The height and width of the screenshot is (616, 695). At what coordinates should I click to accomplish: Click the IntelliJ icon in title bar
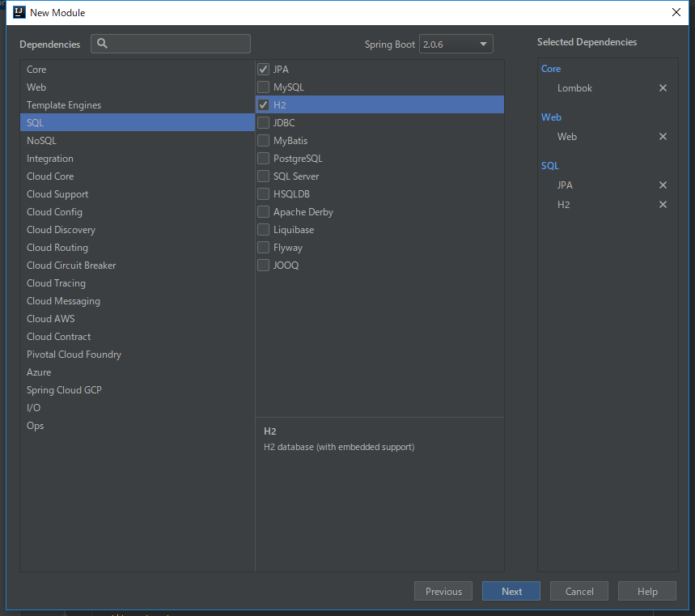tap(19, 12)
